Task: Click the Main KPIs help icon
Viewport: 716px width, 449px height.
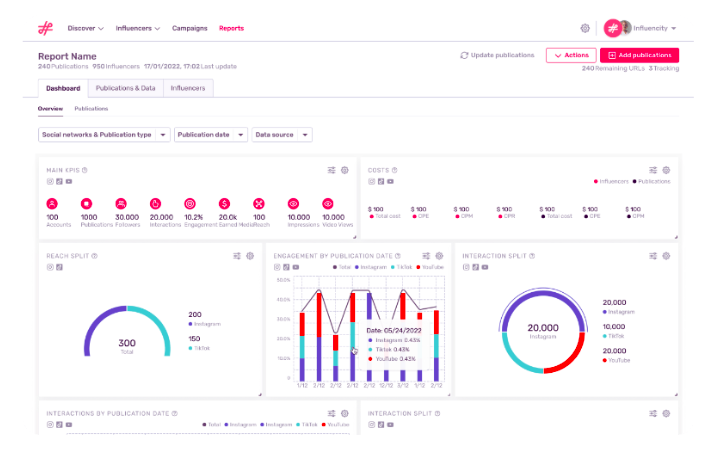Action: (x=84, y=170)
